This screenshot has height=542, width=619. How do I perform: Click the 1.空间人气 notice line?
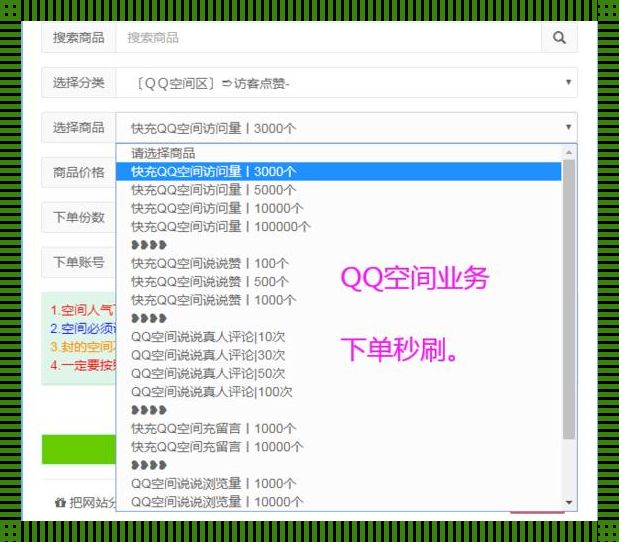point(83,310)
